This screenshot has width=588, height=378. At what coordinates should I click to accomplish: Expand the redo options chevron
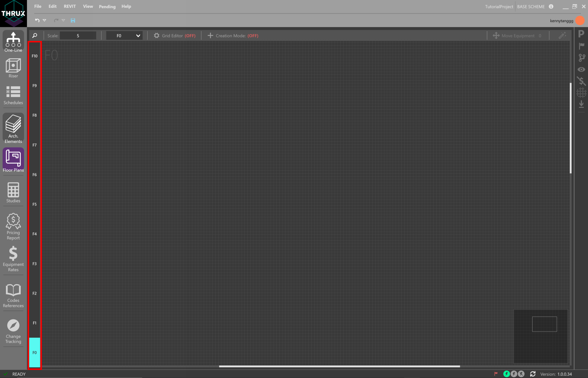tap(63, 20)
